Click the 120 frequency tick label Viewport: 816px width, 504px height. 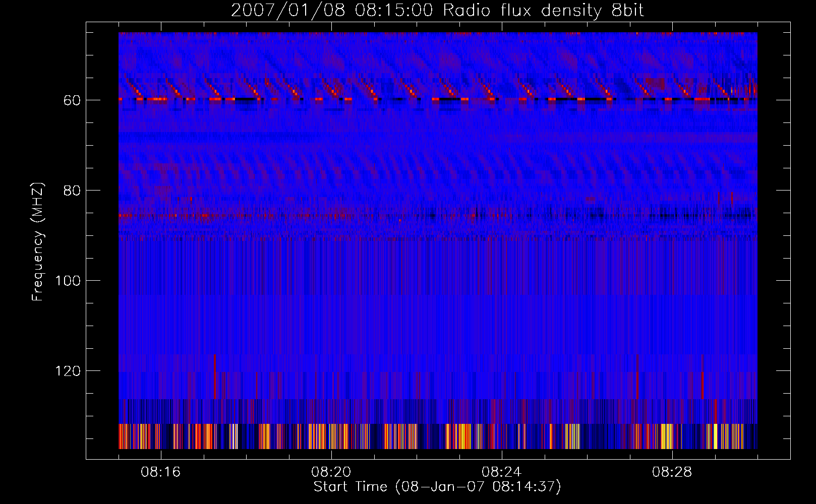click(x=68, y=371)
